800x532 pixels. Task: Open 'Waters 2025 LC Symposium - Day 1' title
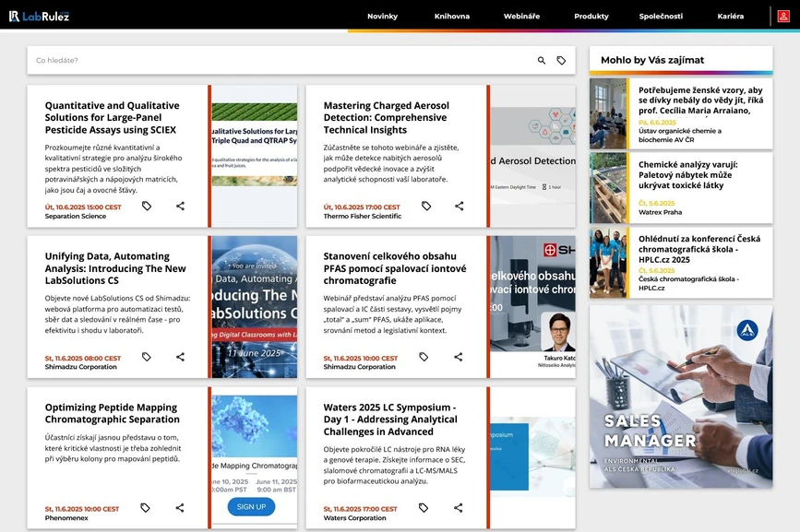(390, 420)
